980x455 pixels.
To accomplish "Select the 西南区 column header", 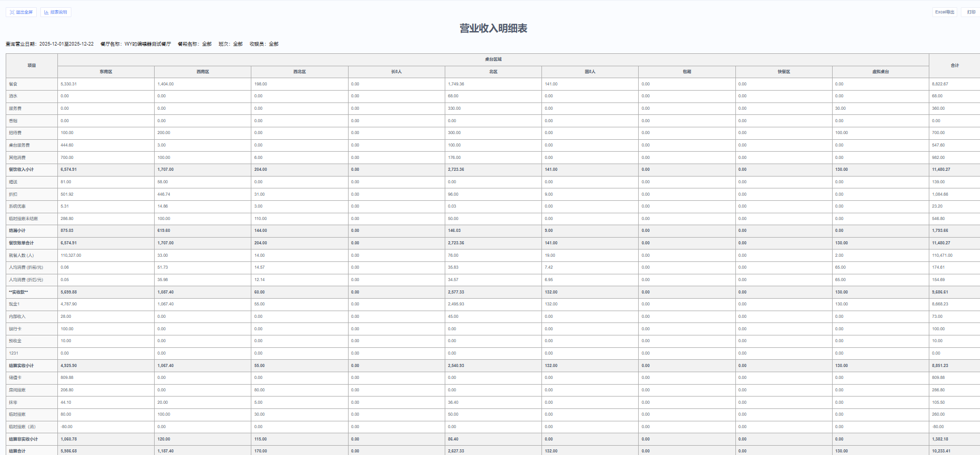I will 203,72.
